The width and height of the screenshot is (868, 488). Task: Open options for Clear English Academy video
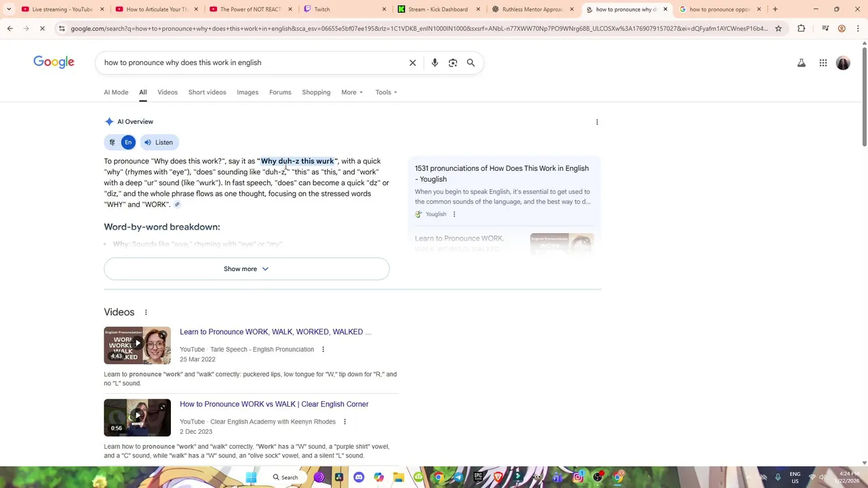point(344,422)
